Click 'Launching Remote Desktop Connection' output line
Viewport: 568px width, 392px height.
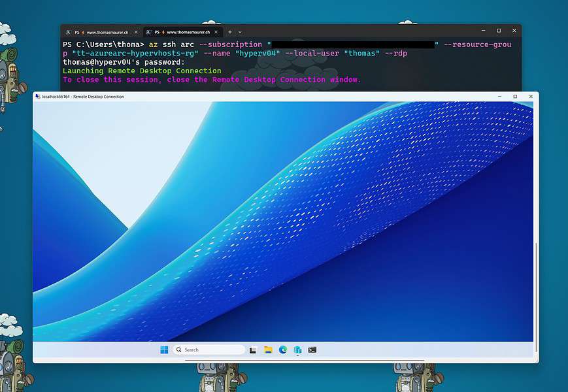pos(142,71)
